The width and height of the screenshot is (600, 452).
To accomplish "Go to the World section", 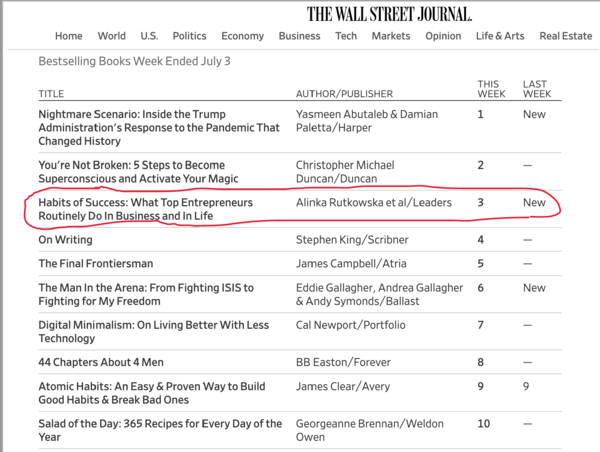I will pos(112,36).
